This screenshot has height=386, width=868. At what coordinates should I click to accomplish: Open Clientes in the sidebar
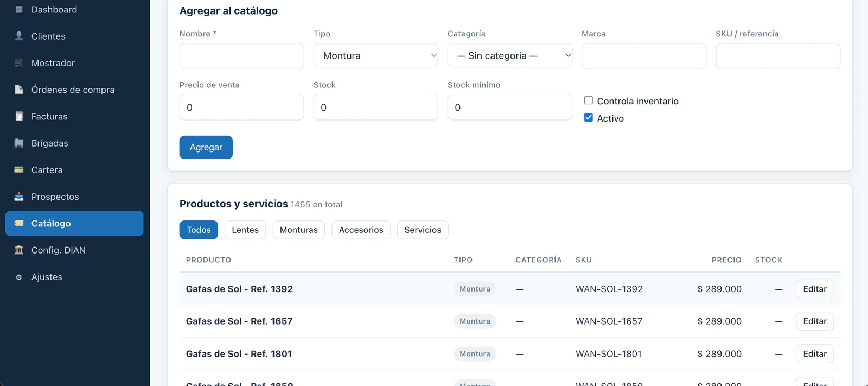click(x=74, y=36)
